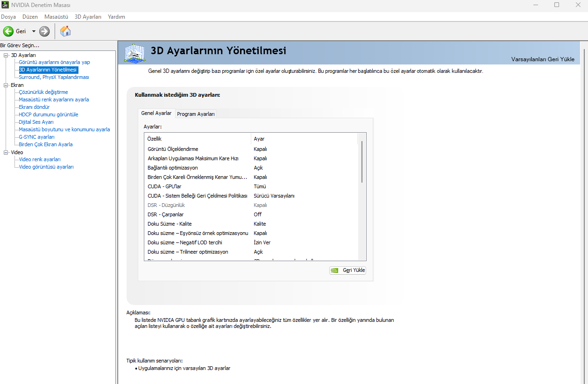Collapse the Video tree node
The height and width of the screenshot is (384, 588).
6,152
